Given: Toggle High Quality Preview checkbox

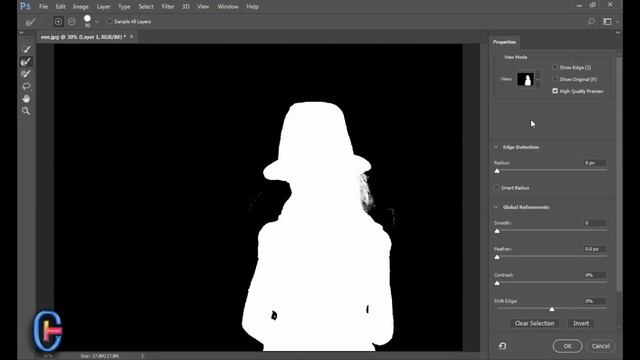Looking at the screenshot, I should click(x=555, y=91).
